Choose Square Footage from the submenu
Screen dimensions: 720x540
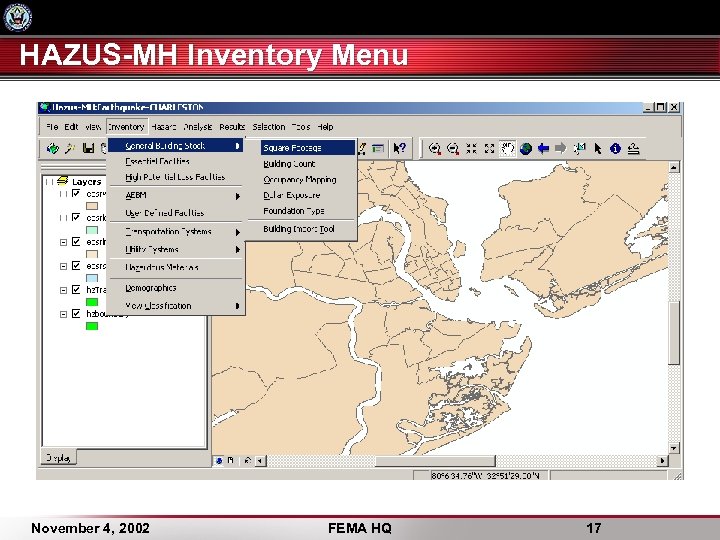(308, 148)
